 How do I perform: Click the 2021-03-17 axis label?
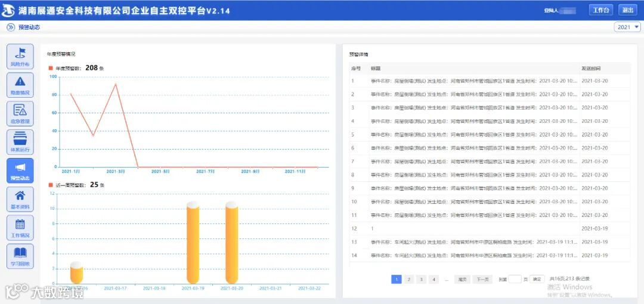pyautogui.click(x=116, y=289)
